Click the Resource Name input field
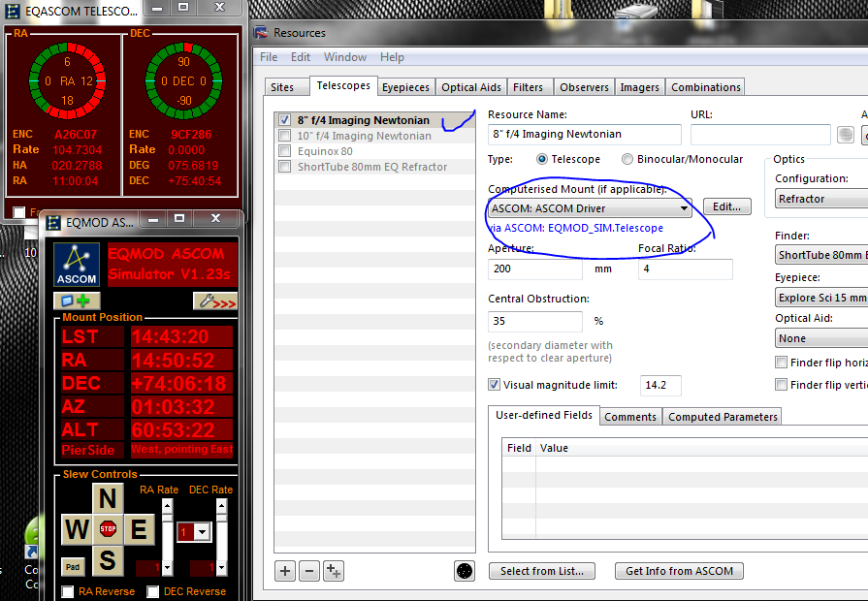868x601 pixels. 585,135
